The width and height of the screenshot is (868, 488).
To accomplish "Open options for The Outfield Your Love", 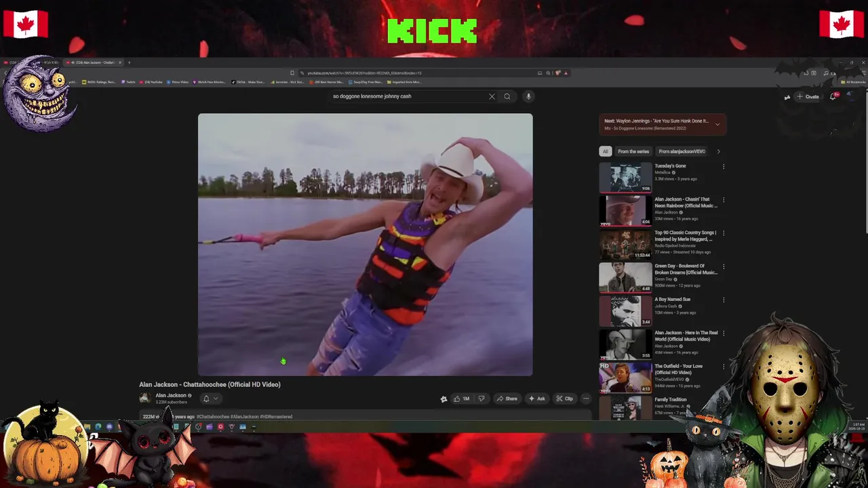I will click(x=723, y=366).
